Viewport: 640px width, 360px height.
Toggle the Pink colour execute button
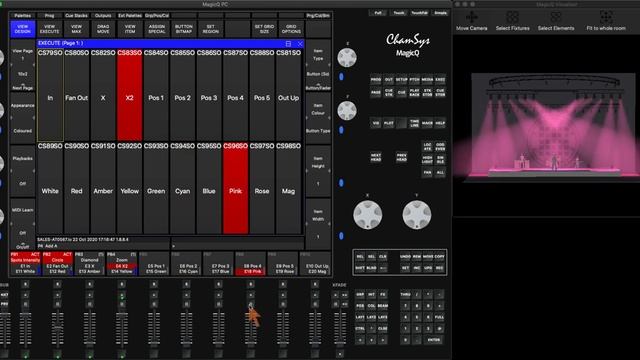click(x=236, y=188)
